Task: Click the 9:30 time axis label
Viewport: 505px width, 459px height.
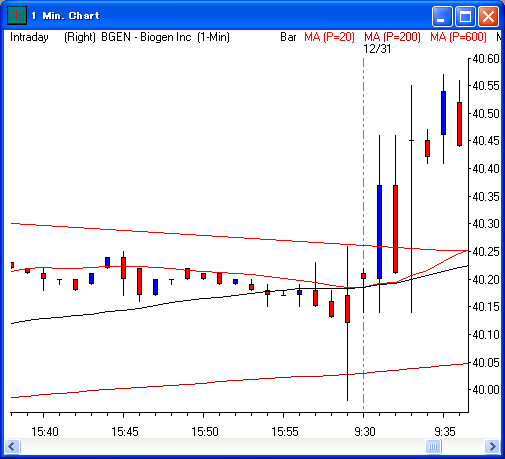Action: pyautogui.click(x=365, y=432)
